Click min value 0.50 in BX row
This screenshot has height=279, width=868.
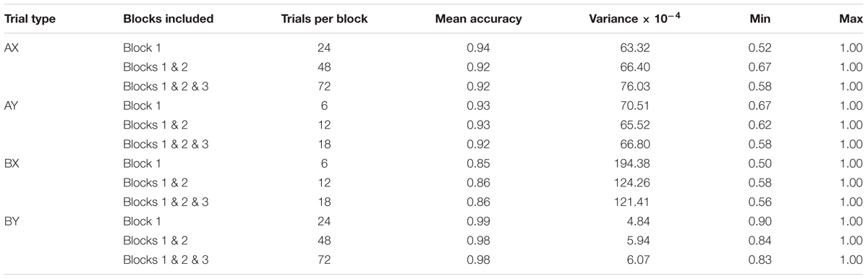[760, 163]
